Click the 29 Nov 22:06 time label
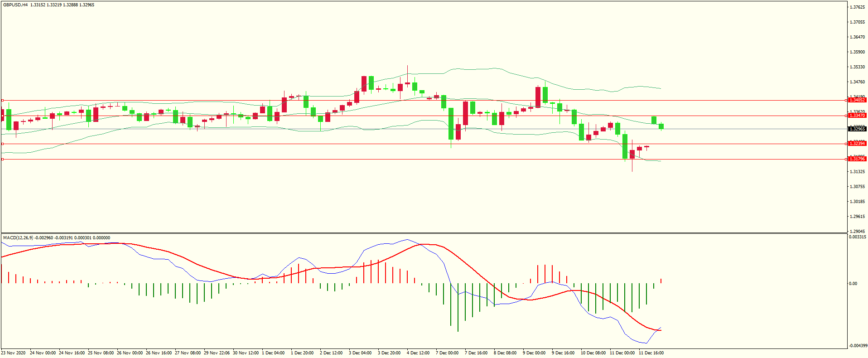 tap(217, 353)
